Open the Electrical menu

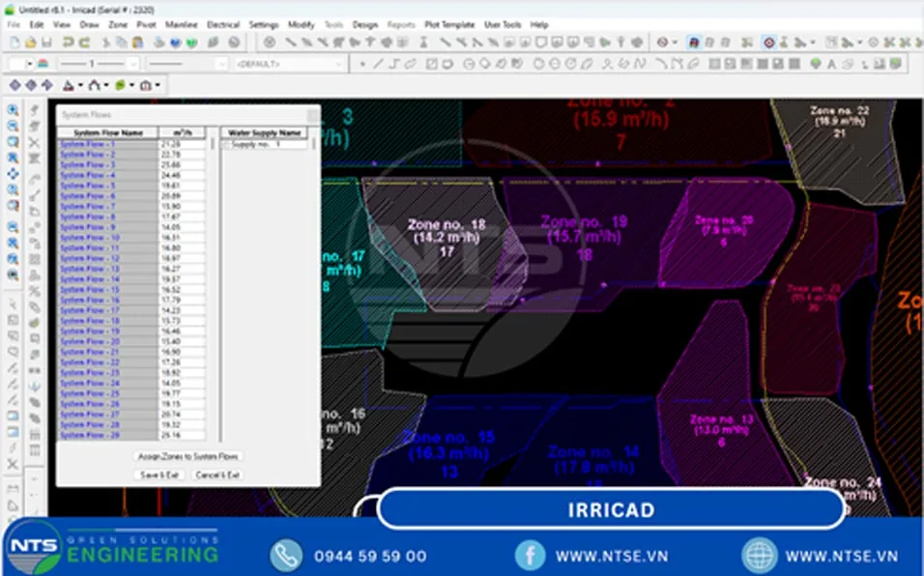click(x=222, y=25)
